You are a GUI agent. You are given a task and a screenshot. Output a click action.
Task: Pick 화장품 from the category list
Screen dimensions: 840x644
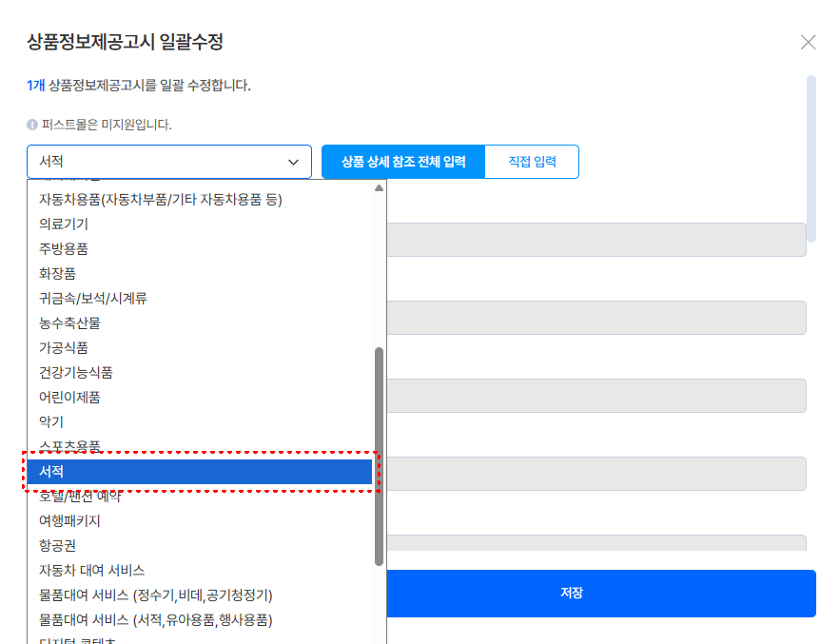coord(58,274)
